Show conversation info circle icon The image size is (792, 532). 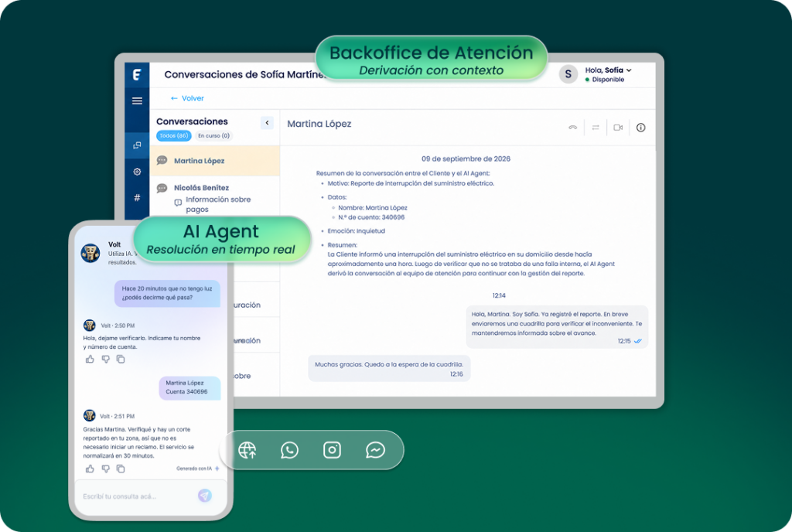pyautogui.click(x=640, y=128)
